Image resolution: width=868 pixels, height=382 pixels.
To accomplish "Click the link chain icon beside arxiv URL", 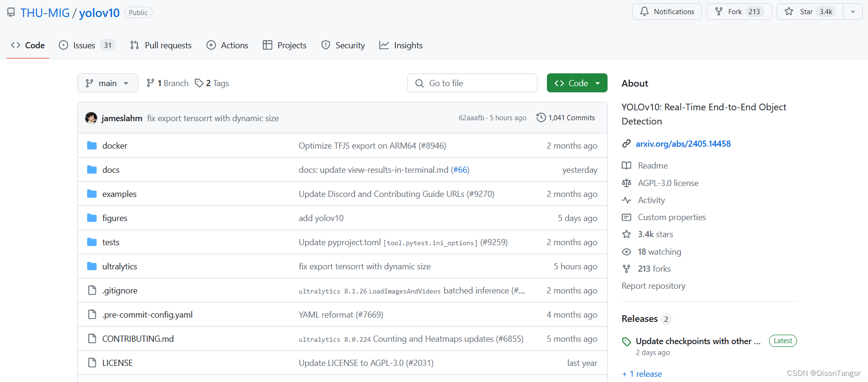I will click(x=626, y=143).
